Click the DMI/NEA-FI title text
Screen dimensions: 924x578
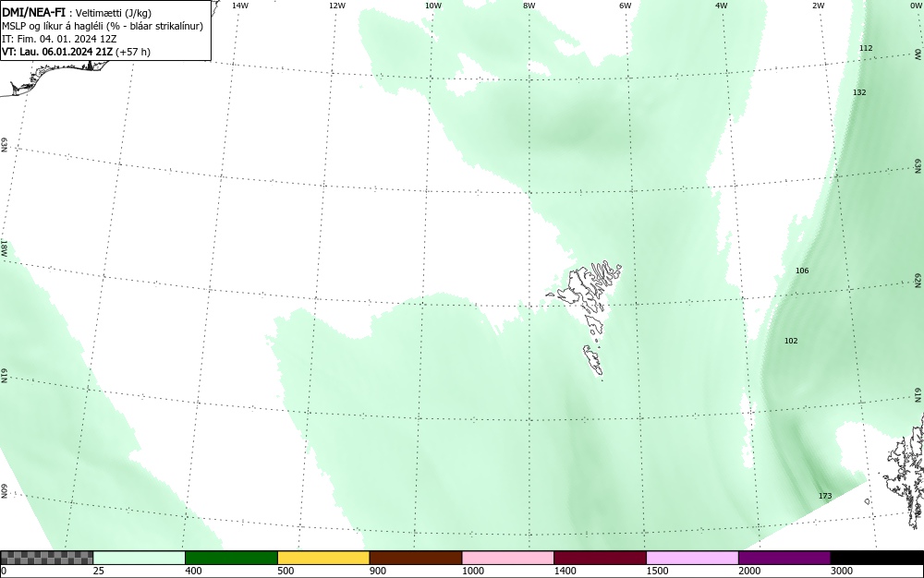click(33, 12)
